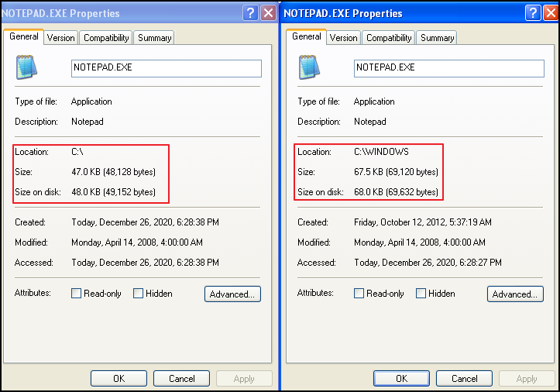The image size is (560, 392).
Task: Open Compatibility tab in left window
Action: click(x=106, y=38)
